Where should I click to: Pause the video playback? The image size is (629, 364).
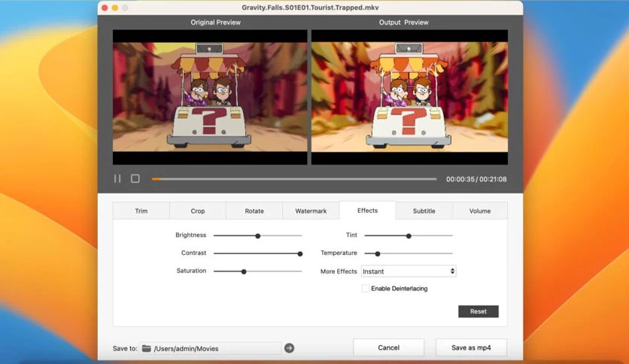117,178
